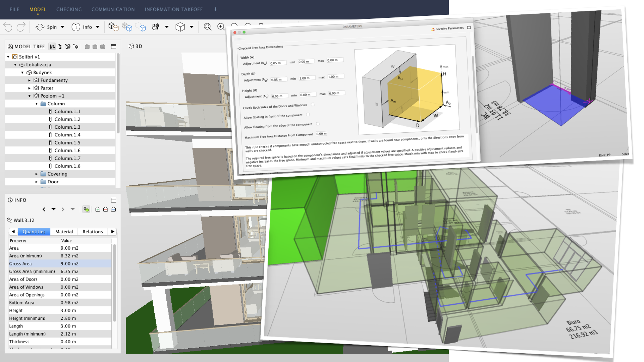Maximize the Model Tree panel
Viewport: 644px width, 362px height.
click(x=113, y=47)
